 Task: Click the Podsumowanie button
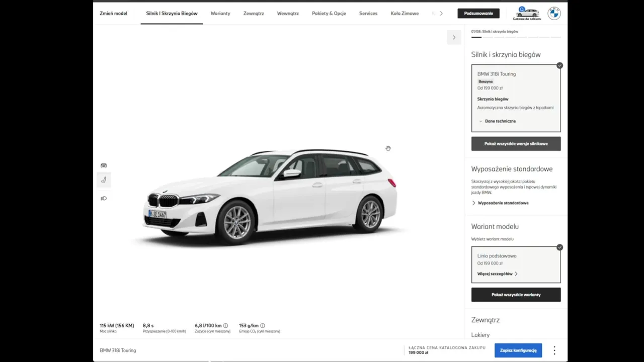point(478,14)
